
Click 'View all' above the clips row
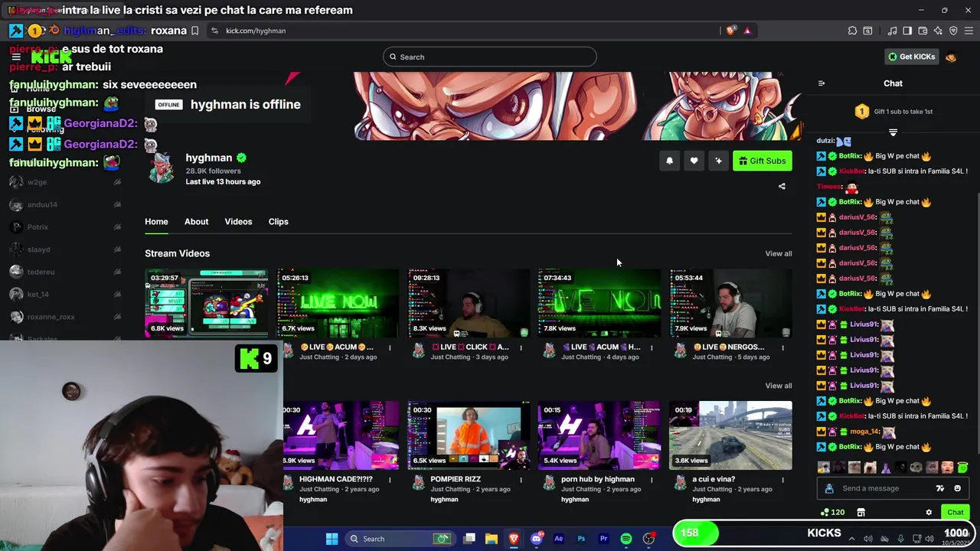pyautogui.click(x=778, y=386)
